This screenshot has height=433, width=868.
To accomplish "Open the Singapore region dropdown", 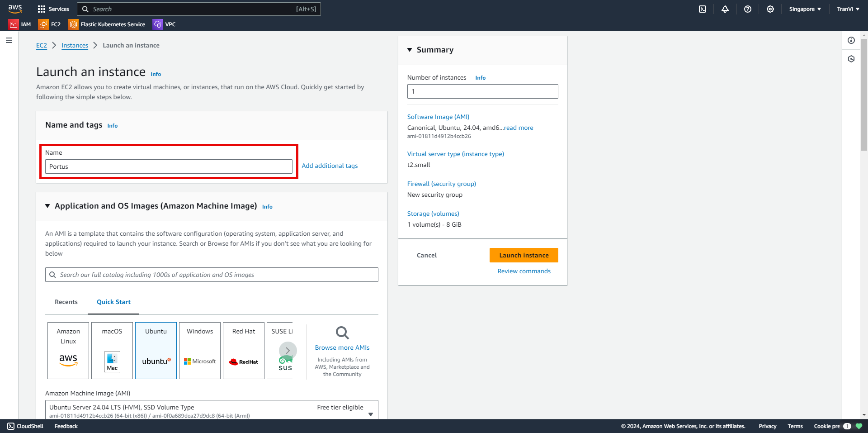I will 805,9.
